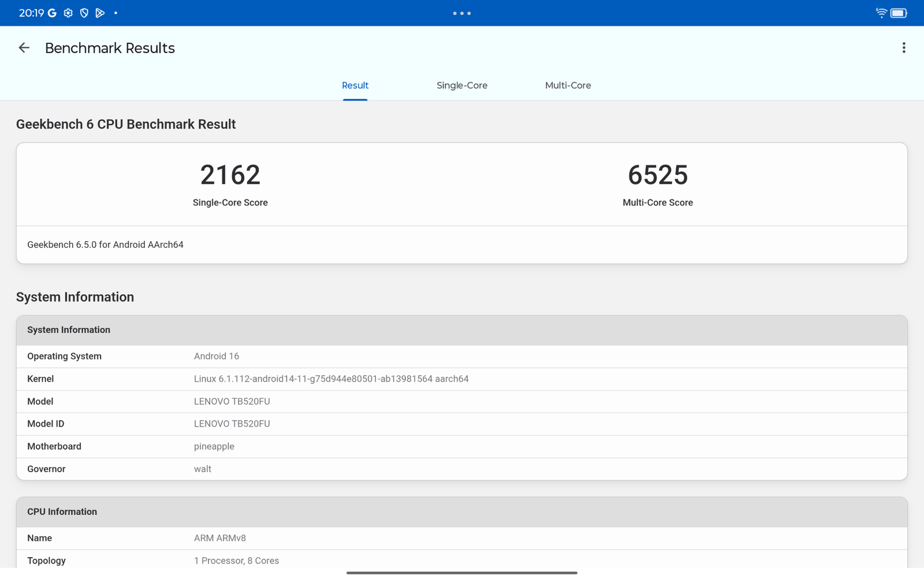The image size is (924, 578).
Task: Tap the Motherboard pineapple row
Action: coord(214,447)
